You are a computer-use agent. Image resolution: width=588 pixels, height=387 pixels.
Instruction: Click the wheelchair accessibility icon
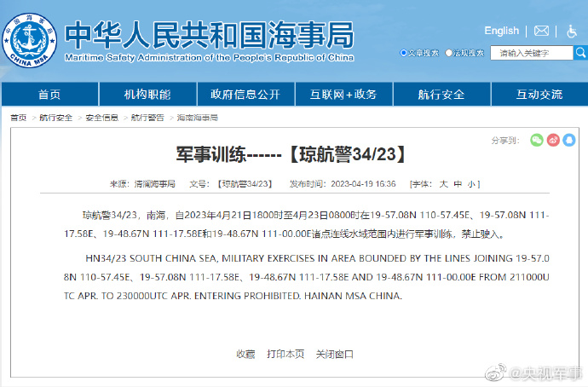point(572,31)
